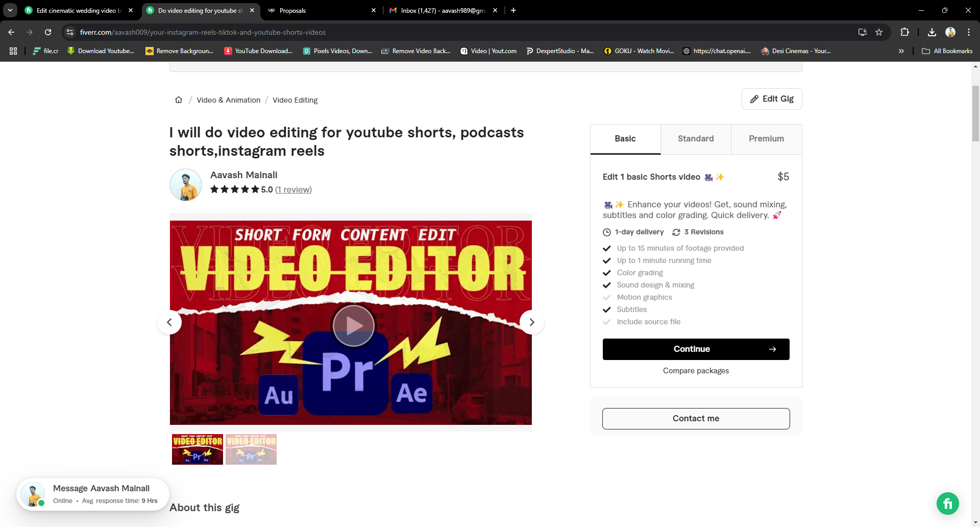Close the Proposals tab

pos(374,10)
